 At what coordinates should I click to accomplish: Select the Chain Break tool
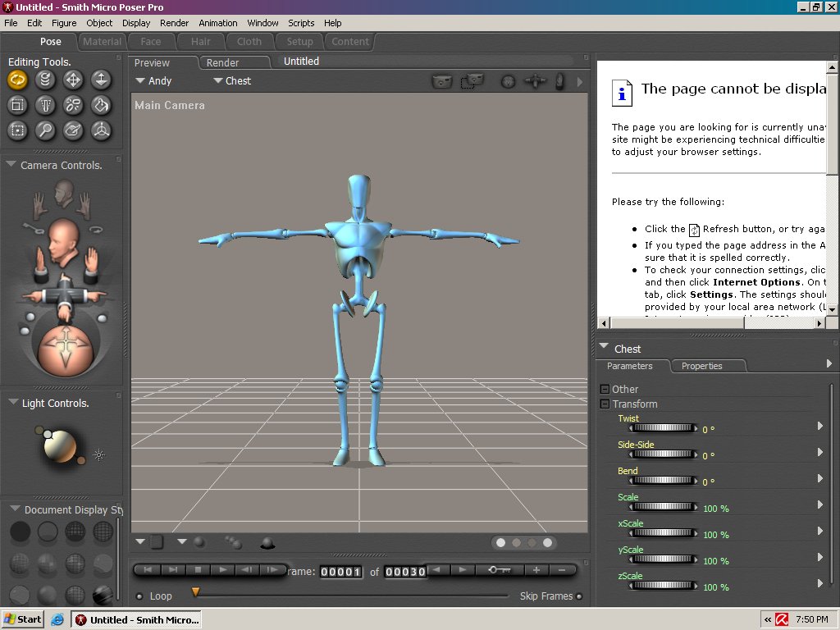tap(73, 105)
